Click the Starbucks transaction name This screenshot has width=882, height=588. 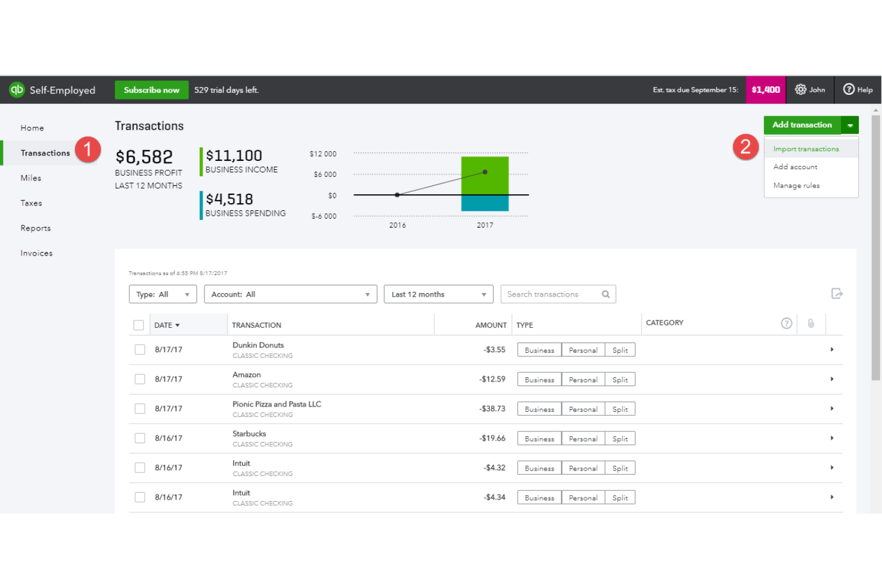pos(249,434)
